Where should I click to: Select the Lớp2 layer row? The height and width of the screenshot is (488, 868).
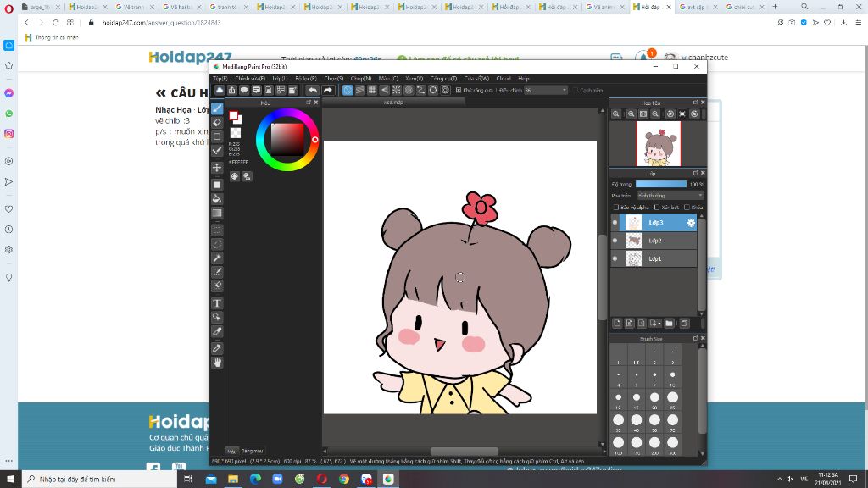[654, 241]
